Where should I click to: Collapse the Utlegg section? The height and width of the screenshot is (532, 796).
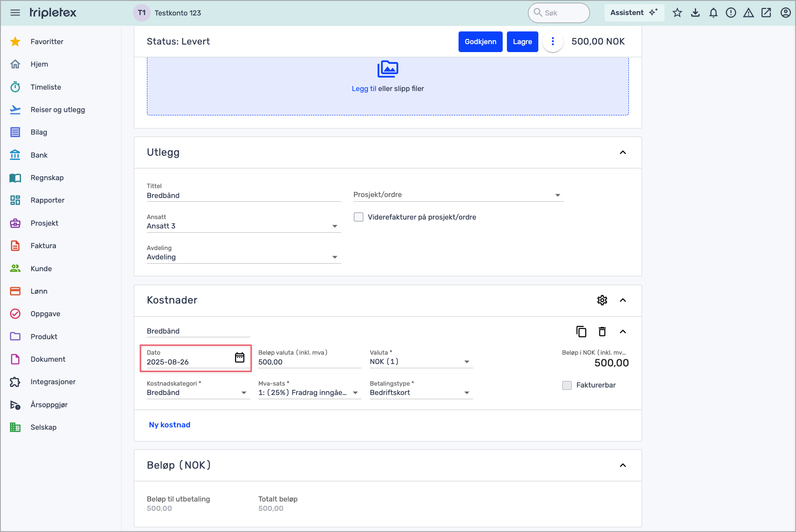[623, 152]
